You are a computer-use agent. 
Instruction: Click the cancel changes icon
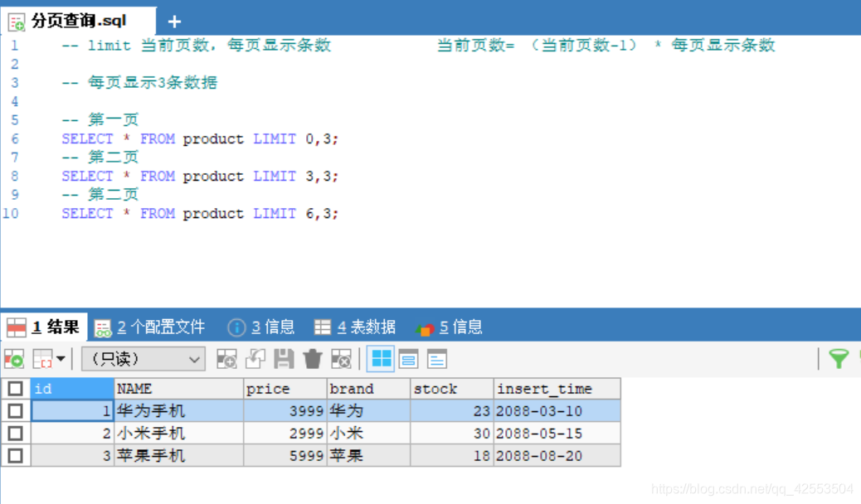341,360
